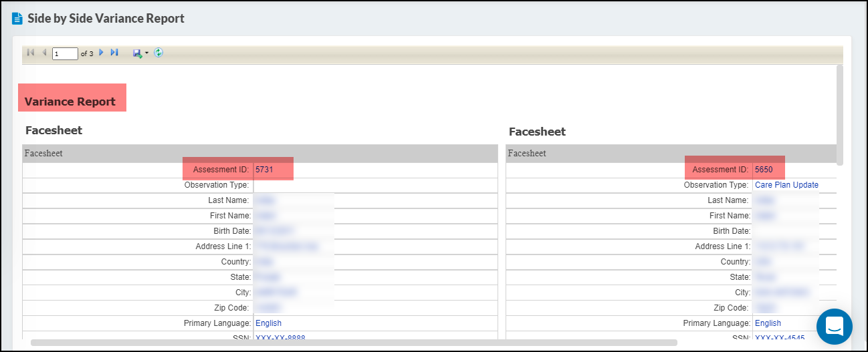The width and height of the screenshot is (868, 352).
Task: Click English in right Primary Language row
Action: pyautogui.click(x=768, y=323)
